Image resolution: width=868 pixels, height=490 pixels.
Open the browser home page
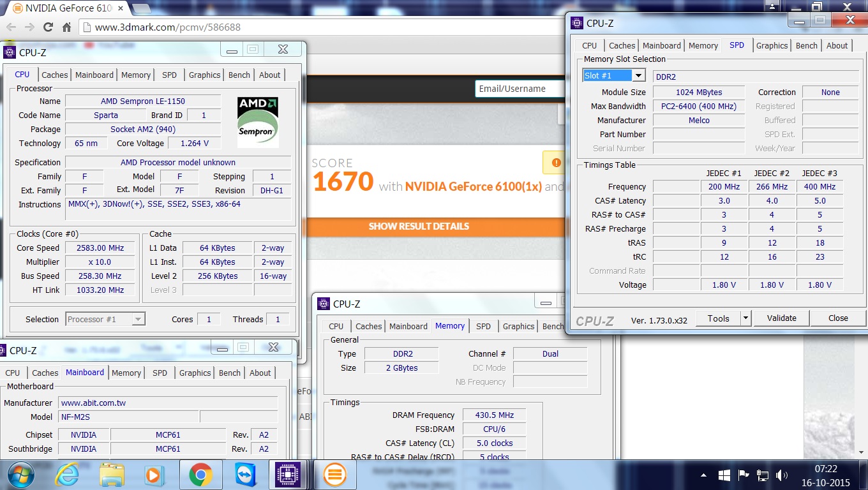[x=66, y=27]
